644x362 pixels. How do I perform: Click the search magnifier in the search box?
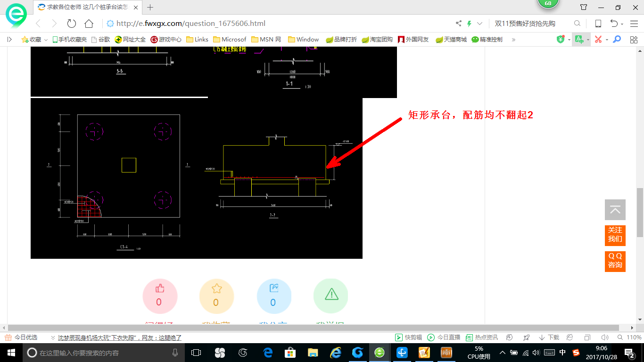(x=577, y=24)
